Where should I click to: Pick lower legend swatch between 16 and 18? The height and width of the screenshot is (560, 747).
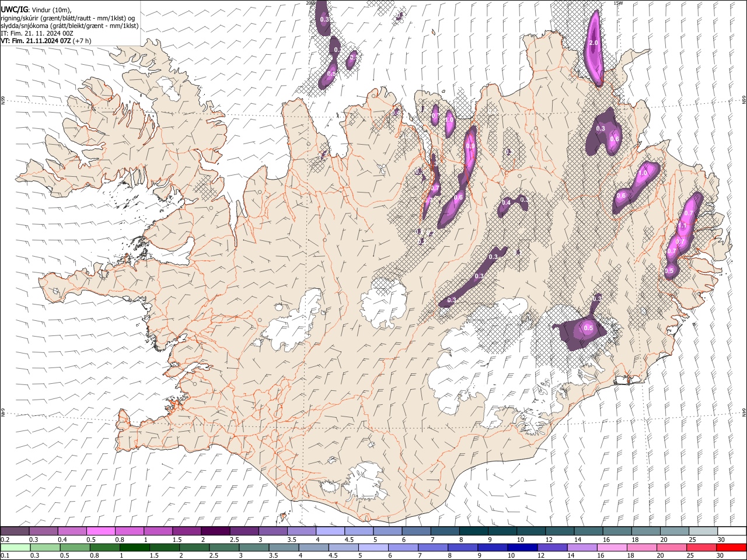click(611, 547)
